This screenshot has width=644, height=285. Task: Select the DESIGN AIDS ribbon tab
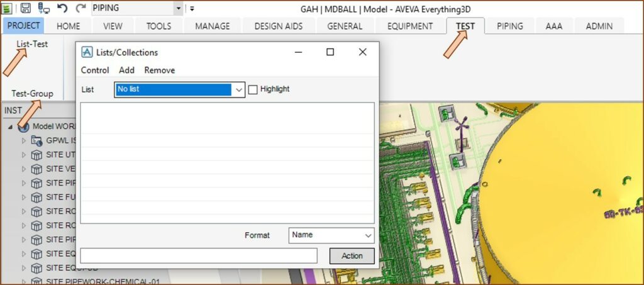pyautogui.click(x=279, y=26)
